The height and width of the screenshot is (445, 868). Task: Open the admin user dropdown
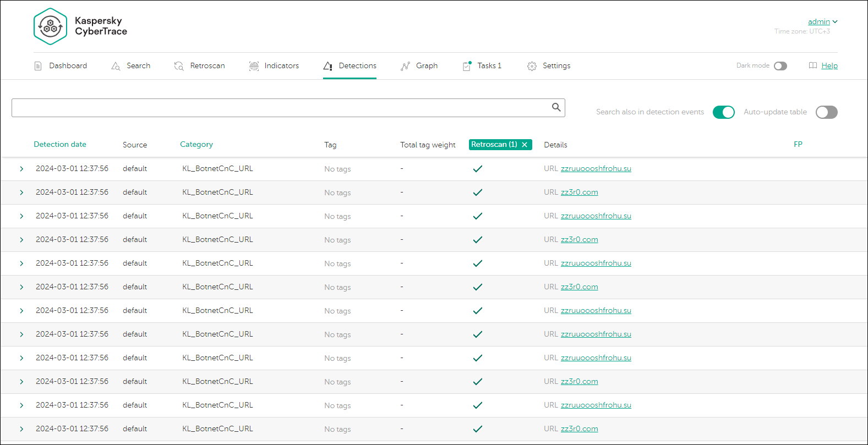point(822,21)
